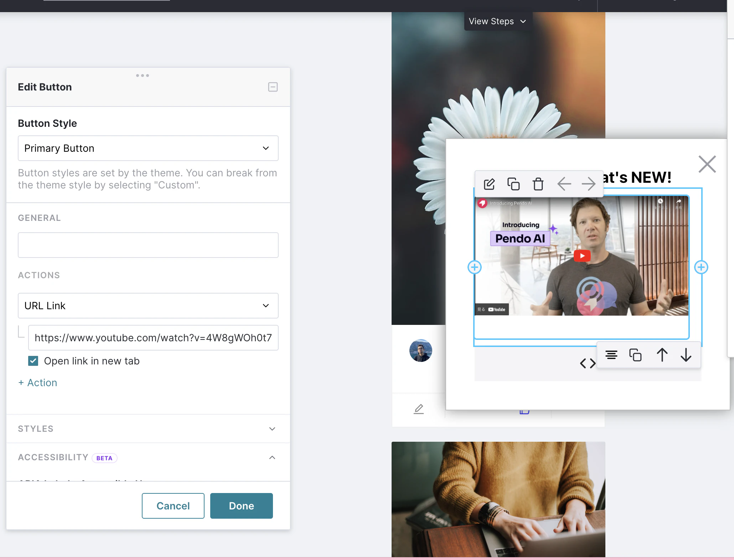Click the Watch on YouTube badge
734x560 pixels.
pos(492,309)
